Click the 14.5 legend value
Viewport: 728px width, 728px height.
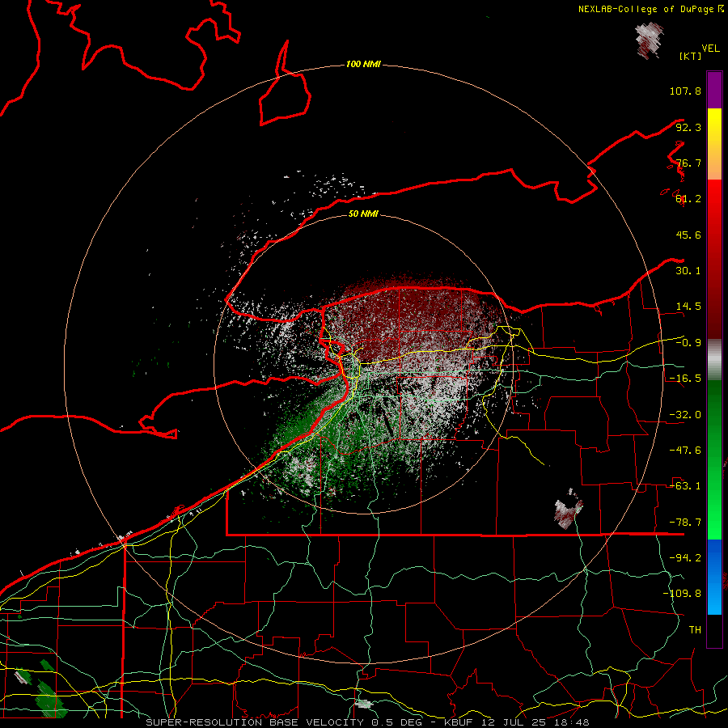pos(688,307)
